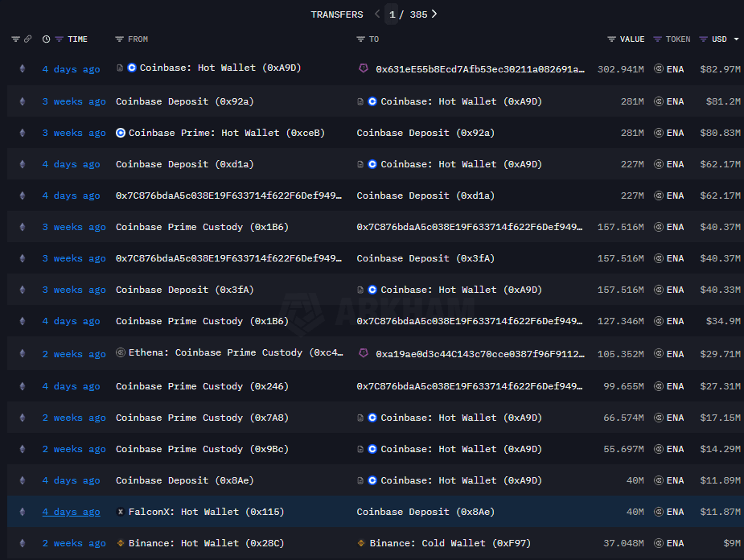The width and height of the screenshot is (744, 560).
Task: Click the TRANSFERS section title
Action: (x=337, y=14)
